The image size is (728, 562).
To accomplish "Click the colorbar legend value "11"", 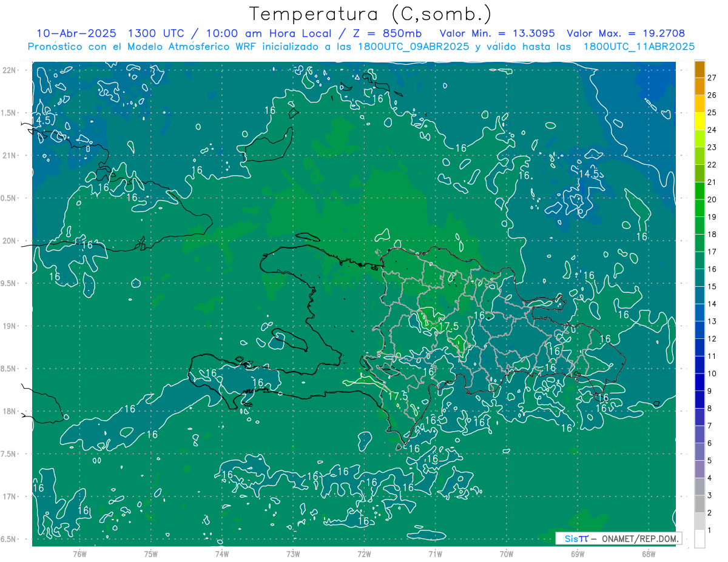I will tap(712, 356).
